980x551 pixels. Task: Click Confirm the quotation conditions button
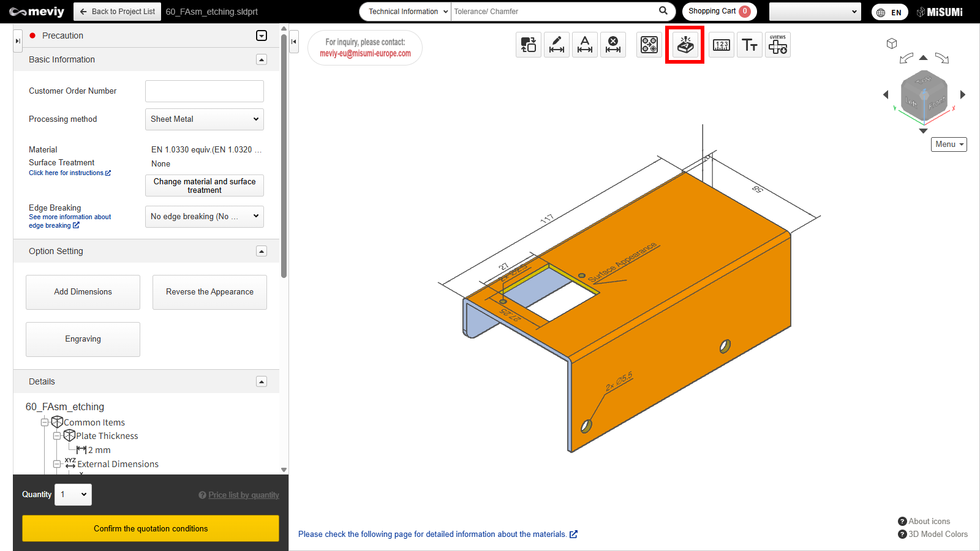point(151,528)
